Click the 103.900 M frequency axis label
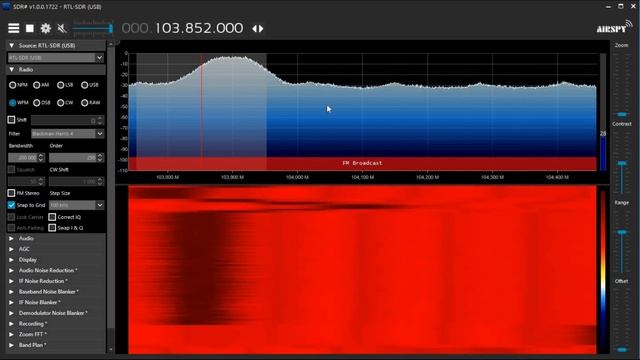 (232, 177)
